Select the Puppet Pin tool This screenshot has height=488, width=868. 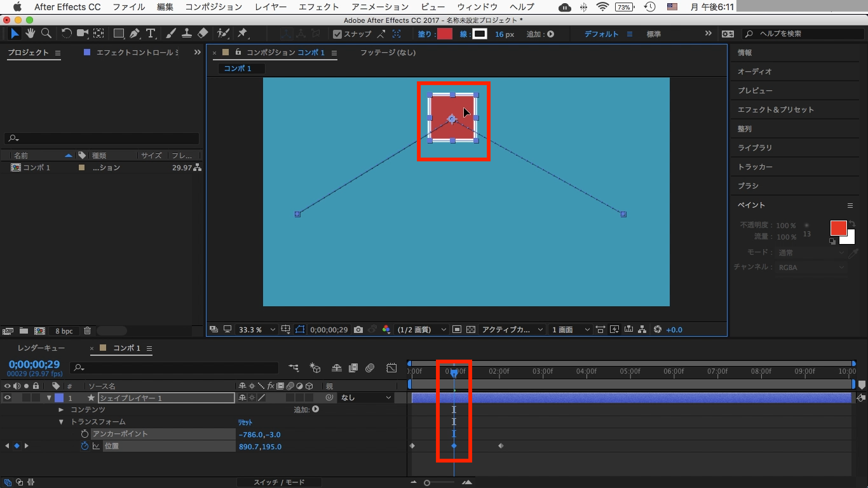(x=242, y=34)
